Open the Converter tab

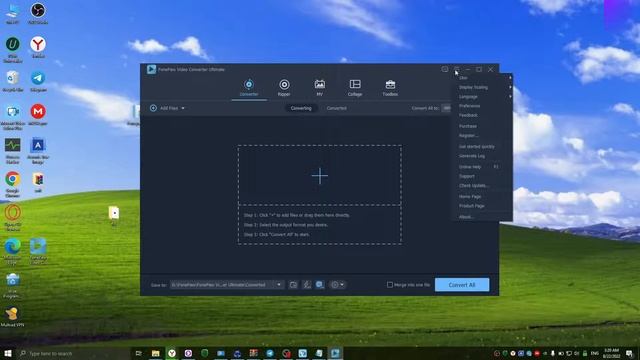[x=249, y=88]
